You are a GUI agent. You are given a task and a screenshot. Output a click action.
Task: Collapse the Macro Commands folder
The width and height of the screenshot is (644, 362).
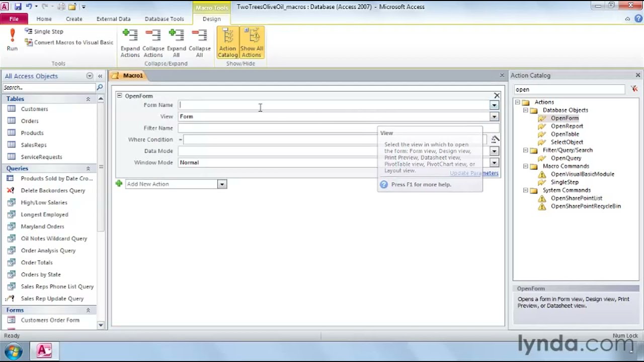[525, 166]
